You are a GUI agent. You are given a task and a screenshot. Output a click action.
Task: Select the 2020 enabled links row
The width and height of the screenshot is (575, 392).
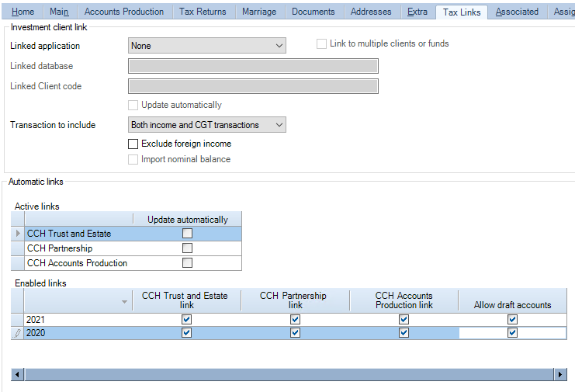click(289, 333)
